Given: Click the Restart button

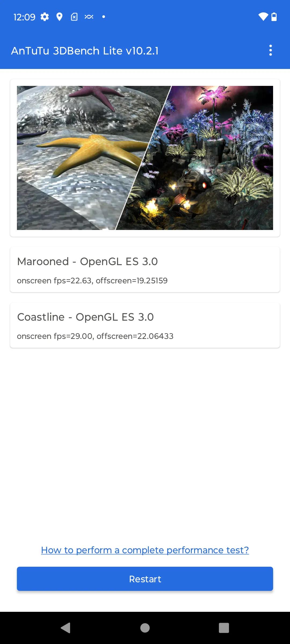Looking at the screenshot, I should pos(145,579).
